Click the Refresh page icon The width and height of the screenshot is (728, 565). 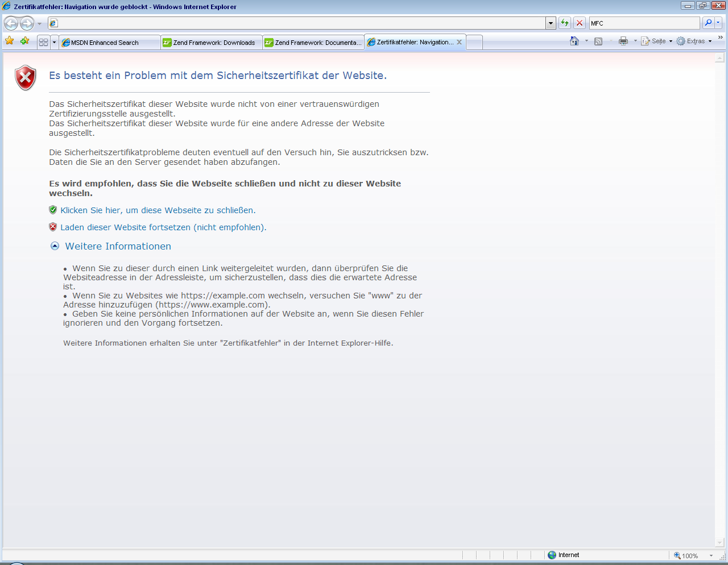[x=564, y=23]
